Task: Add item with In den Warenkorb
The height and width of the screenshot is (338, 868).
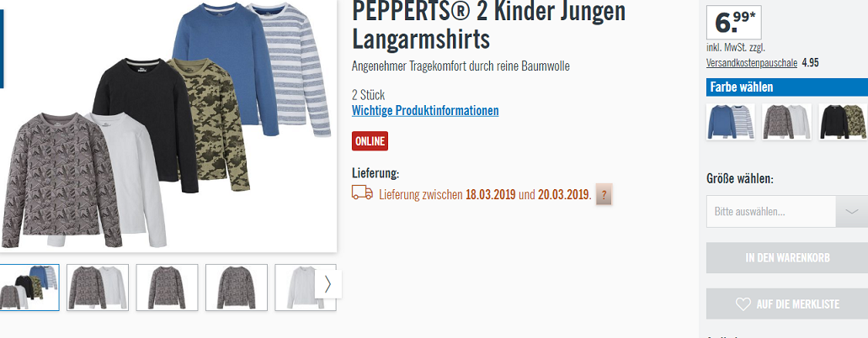Action: pos(786,258)
